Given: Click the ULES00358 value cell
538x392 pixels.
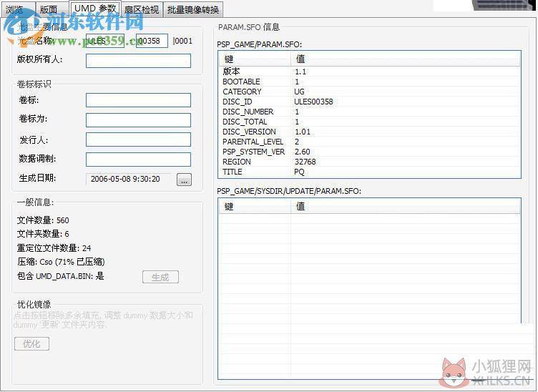Looking at the screenshot, I should [313, 102].
